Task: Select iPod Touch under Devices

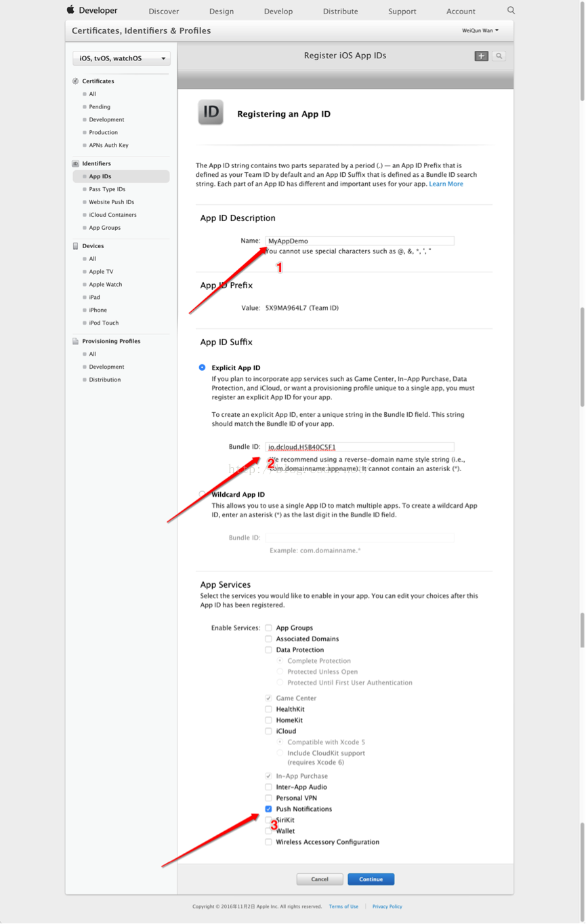Action: point(104,323)
